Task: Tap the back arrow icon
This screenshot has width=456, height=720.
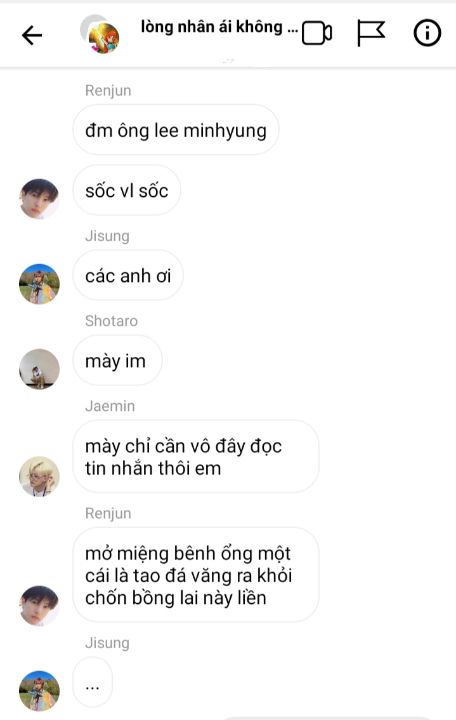Action: 32,35
